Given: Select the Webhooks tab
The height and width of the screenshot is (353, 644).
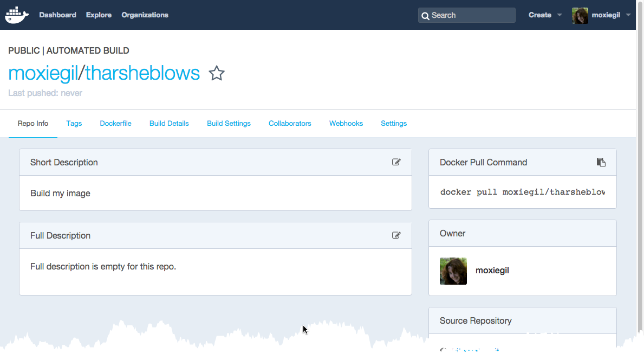Looking at the screenshot, I should 346,123.
